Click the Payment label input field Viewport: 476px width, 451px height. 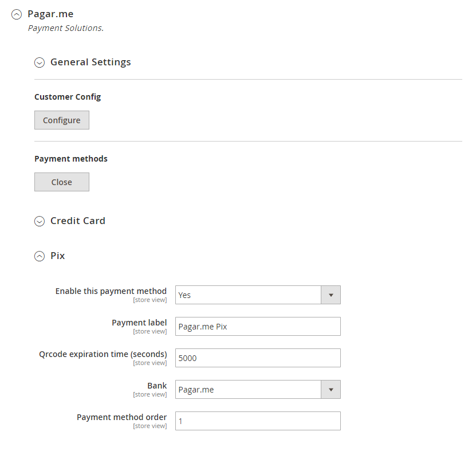[258, 326]
